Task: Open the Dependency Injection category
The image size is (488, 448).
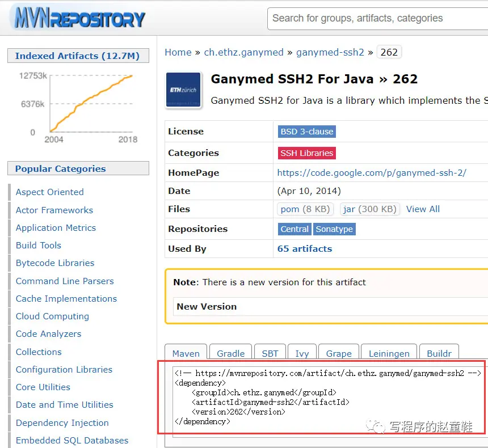Action: coord(62,423)
